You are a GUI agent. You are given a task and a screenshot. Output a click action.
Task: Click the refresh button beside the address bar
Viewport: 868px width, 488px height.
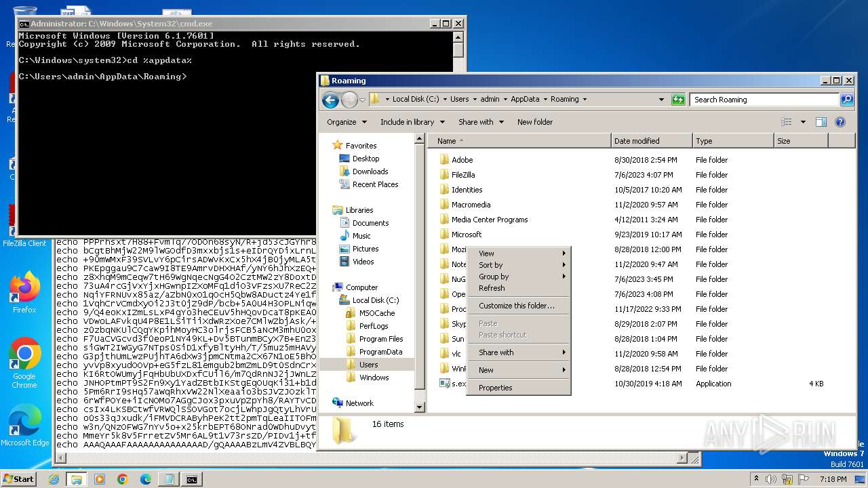(x=678, y=100)
